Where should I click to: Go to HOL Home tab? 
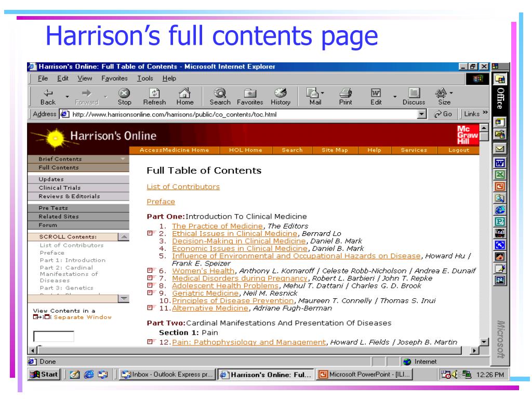pos(246,150)
